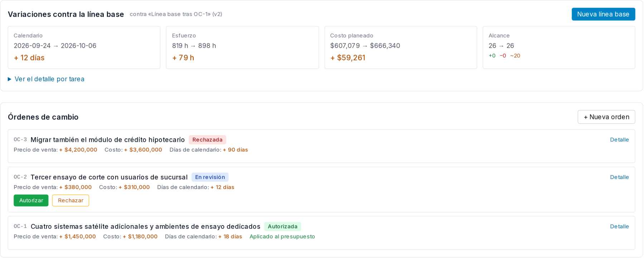Click the OC-3 order identifier
The width and height of the screenshot is (644, 258).
coord(20,140)
